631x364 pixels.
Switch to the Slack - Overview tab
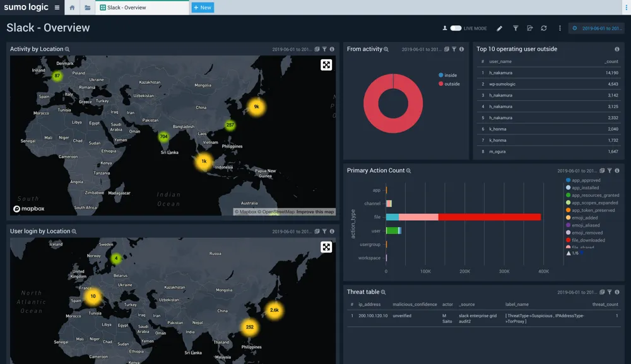point(126,8)
